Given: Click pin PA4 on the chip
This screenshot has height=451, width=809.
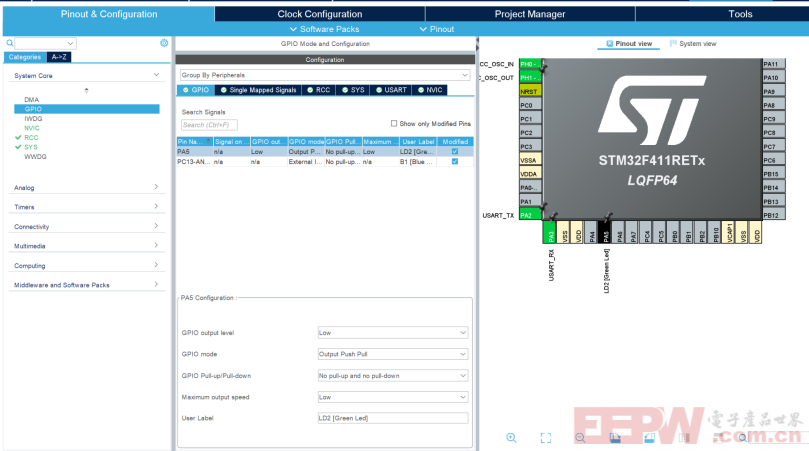Looking at the screenshot, I should tap(592, 232).
